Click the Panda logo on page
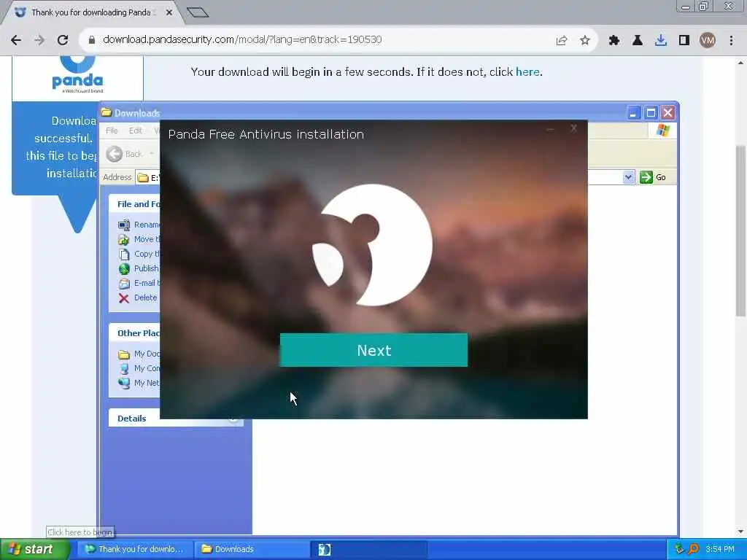Viewport: 747px width, 560px height. point(77,74)
